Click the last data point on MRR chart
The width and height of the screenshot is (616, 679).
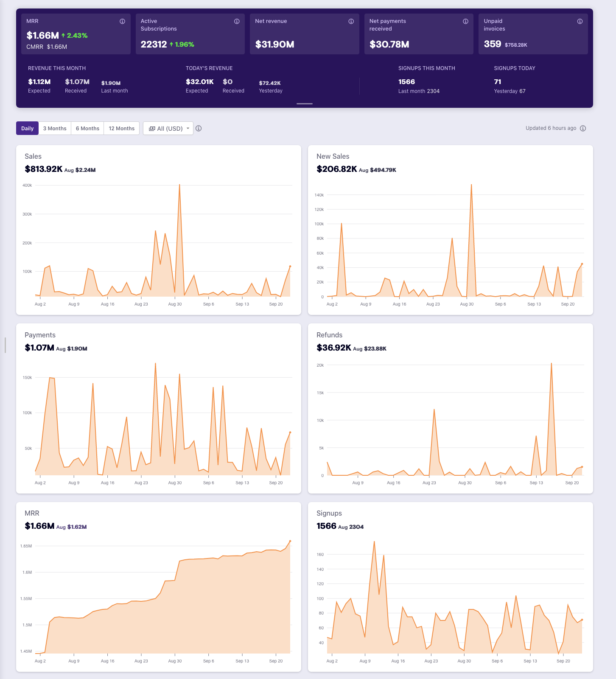click(290, 541)
